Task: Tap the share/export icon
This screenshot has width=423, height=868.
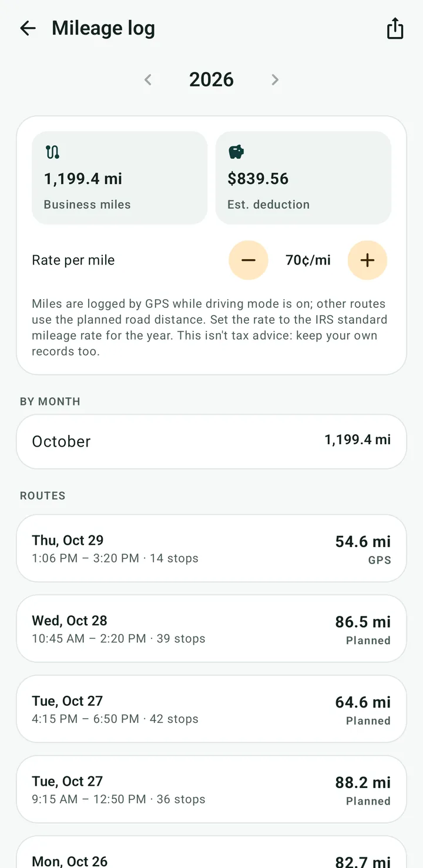Action: pyautogui.click(x=395, y=28)
